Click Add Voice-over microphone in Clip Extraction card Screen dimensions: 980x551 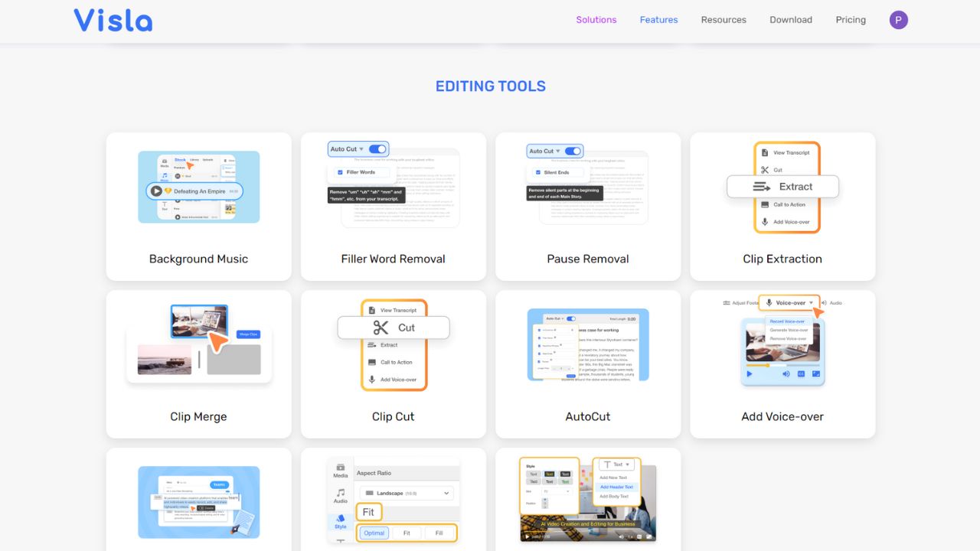(x=765, y=222)
